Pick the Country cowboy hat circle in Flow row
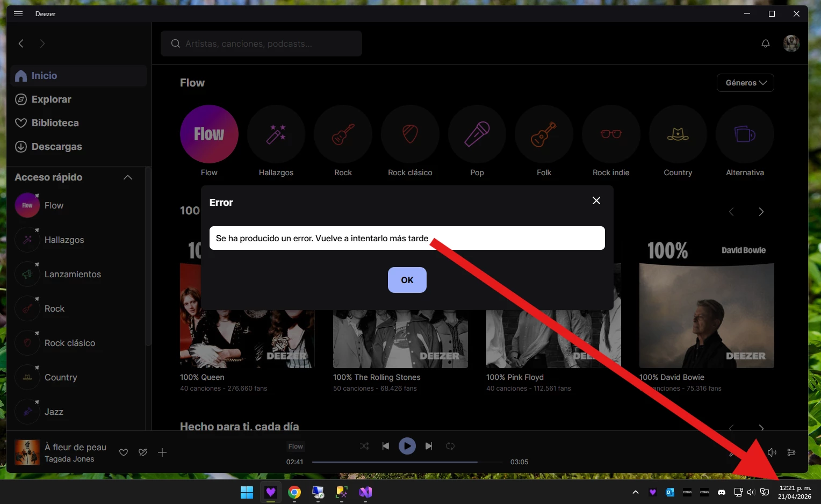 tap(678, 134)
